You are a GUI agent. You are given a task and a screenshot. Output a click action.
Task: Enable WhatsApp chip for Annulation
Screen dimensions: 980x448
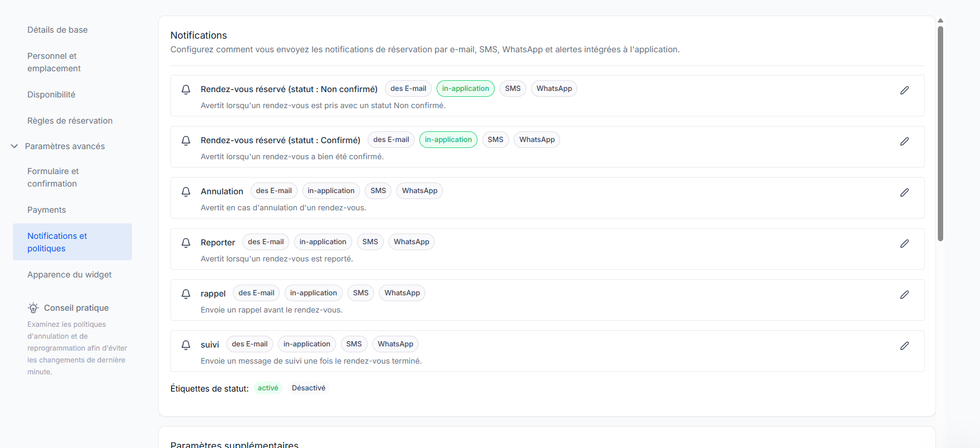[x=419, y=191]
